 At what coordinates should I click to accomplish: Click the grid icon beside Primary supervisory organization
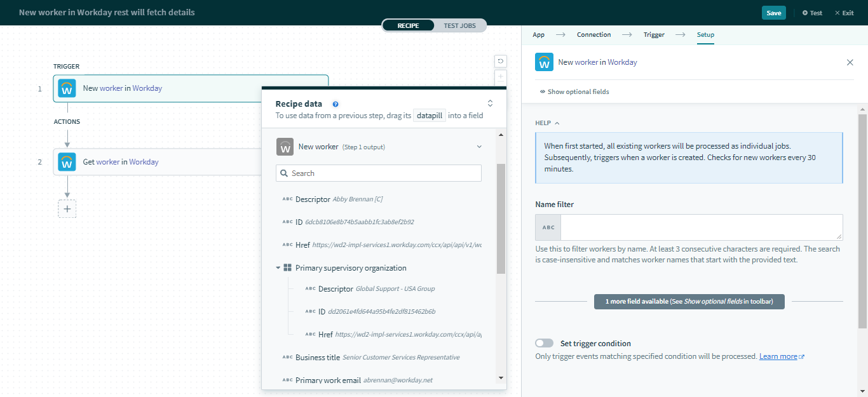click(x=287, y=268)
